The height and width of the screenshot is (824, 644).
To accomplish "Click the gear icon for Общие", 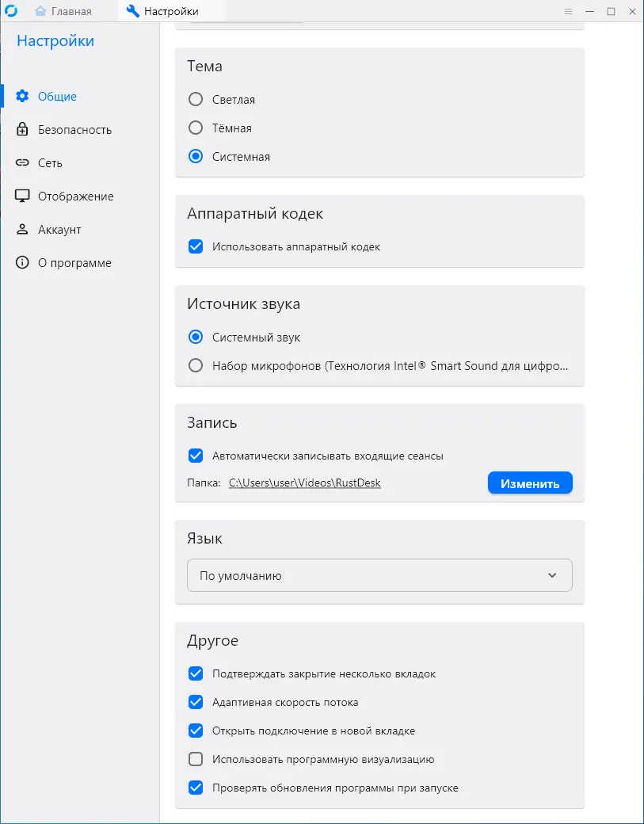I will click(x=22, y=97).
